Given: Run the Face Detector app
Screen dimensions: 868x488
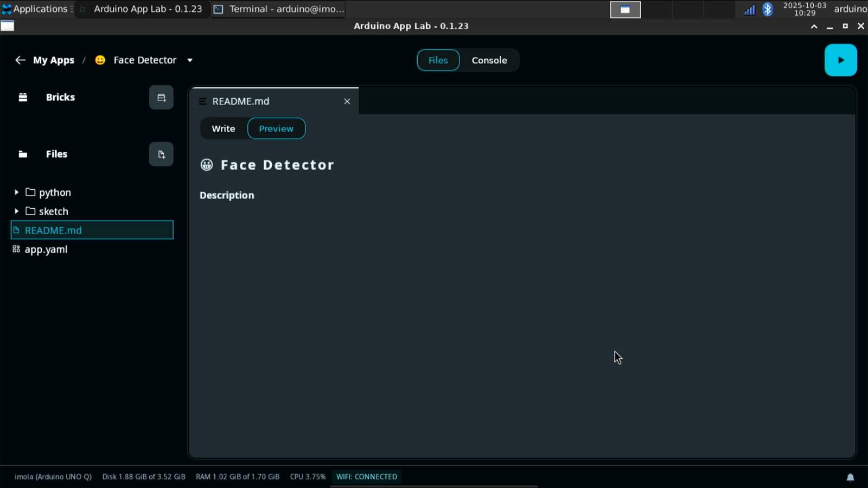Looking at the screenshot, I should (840, 60).
